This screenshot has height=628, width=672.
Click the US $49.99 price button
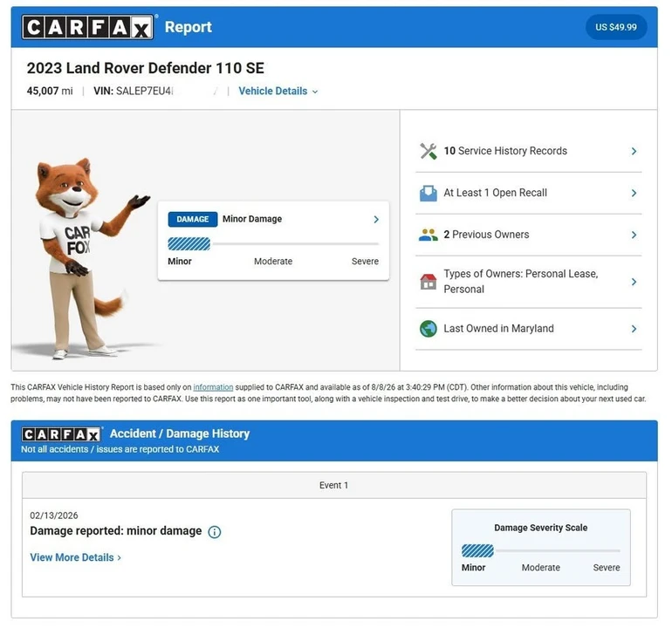pos(616,27)
